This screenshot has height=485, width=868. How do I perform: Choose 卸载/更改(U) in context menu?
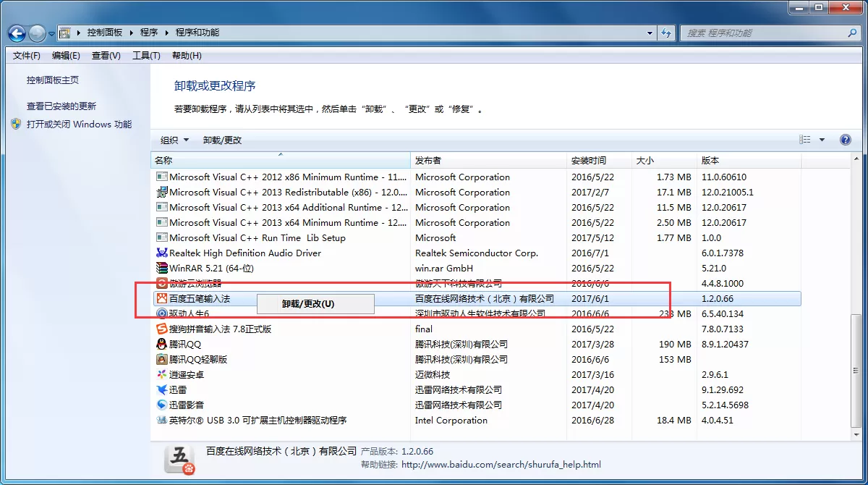pyautogui.click(x=316, y=304)
